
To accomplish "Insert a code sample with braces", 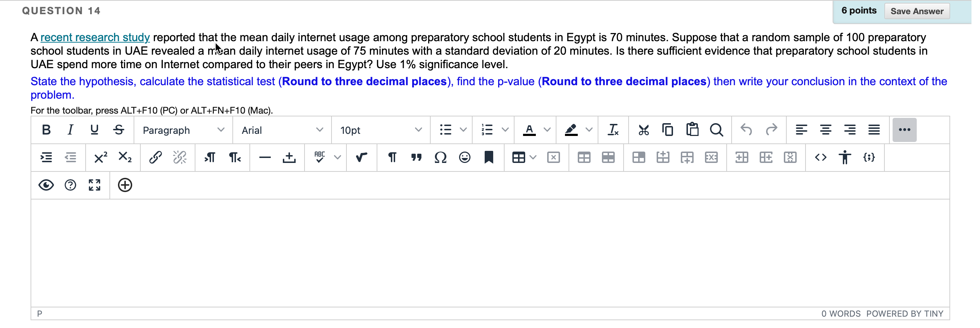I will [x=869, y=157].
